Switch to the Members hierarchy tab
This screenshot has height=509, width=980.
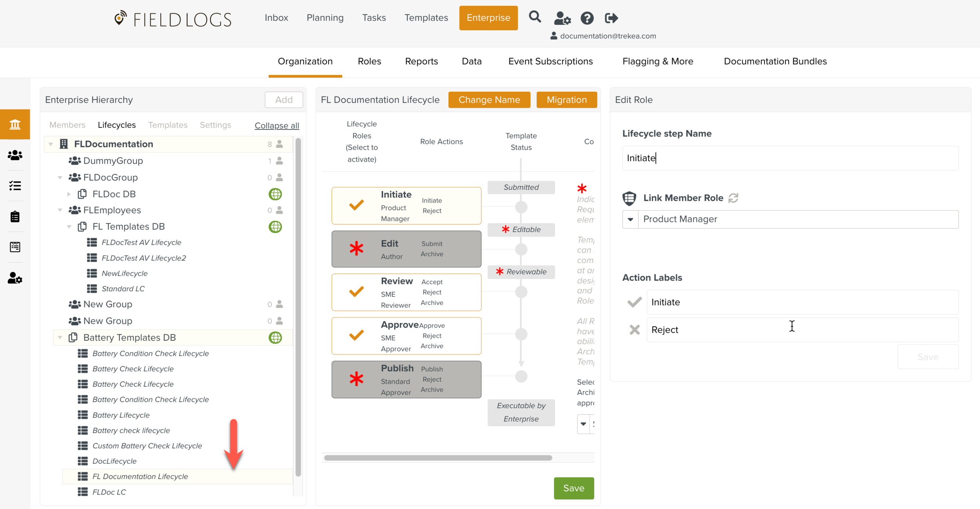coord(67,125)
